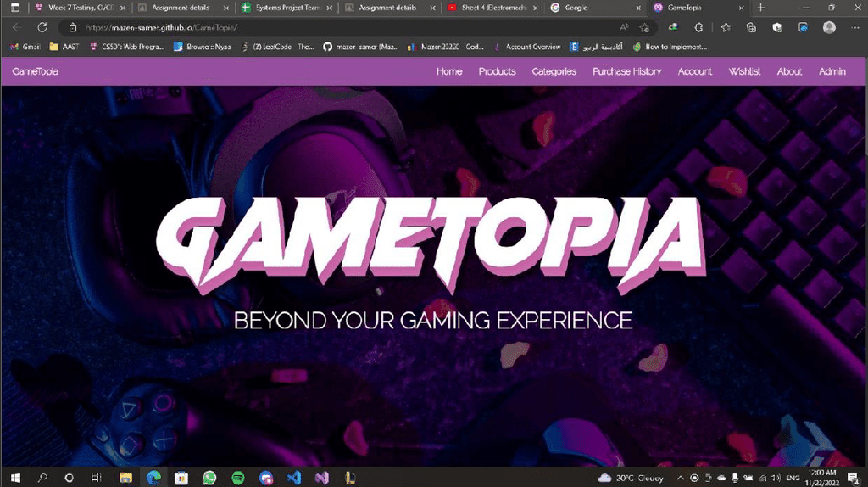This screenshot has width=868, height=487.
Task: Go to Products in the navbar
Action: tap(497, 71)
